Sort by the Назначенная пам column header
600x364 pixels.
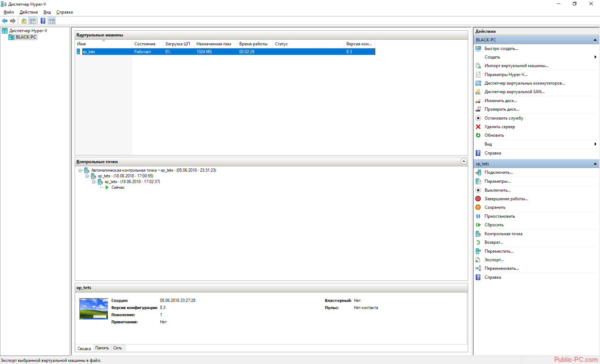pyautogui.click(x=215, y=44)
